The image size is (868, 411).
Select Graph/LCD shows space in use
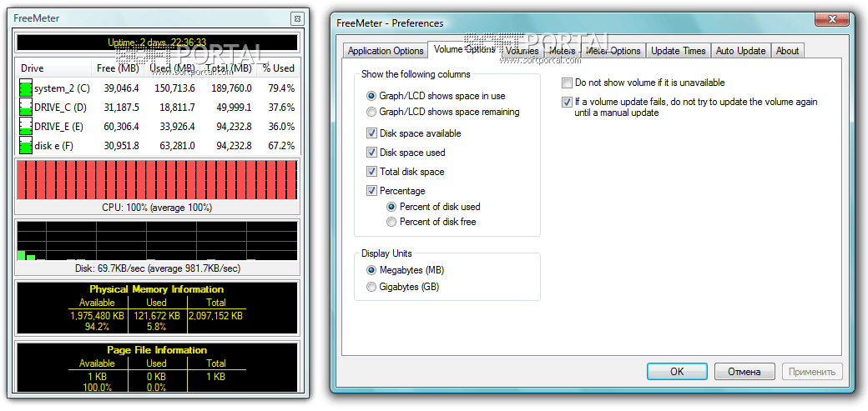[x=371, y=96]
